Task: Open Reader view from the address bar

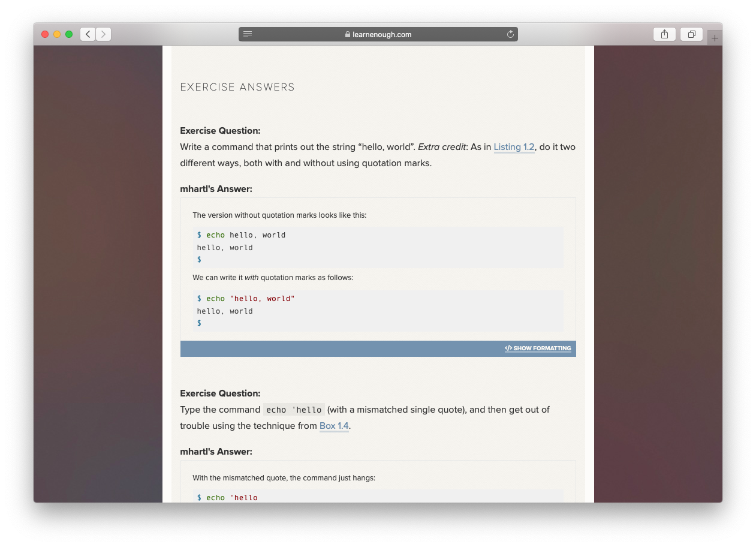Action: pyautogui.click(x=248, y=34)
